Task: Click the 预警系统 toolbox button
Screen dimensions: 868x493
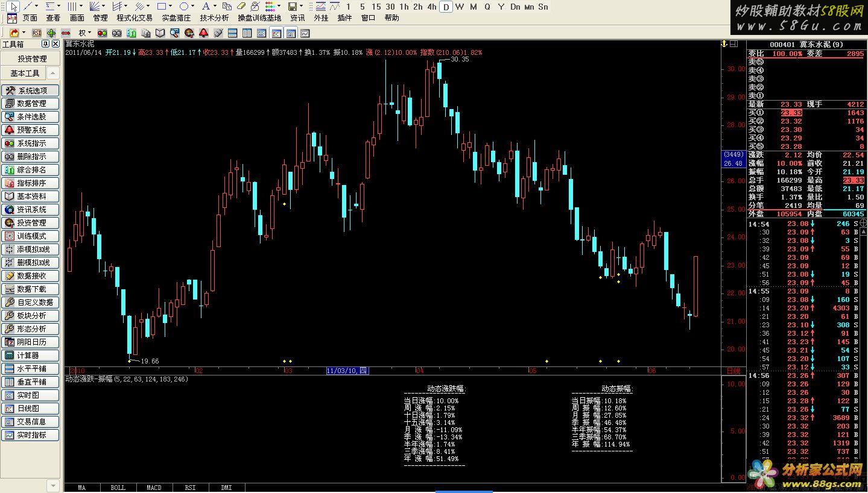Action: coord(30,130)
